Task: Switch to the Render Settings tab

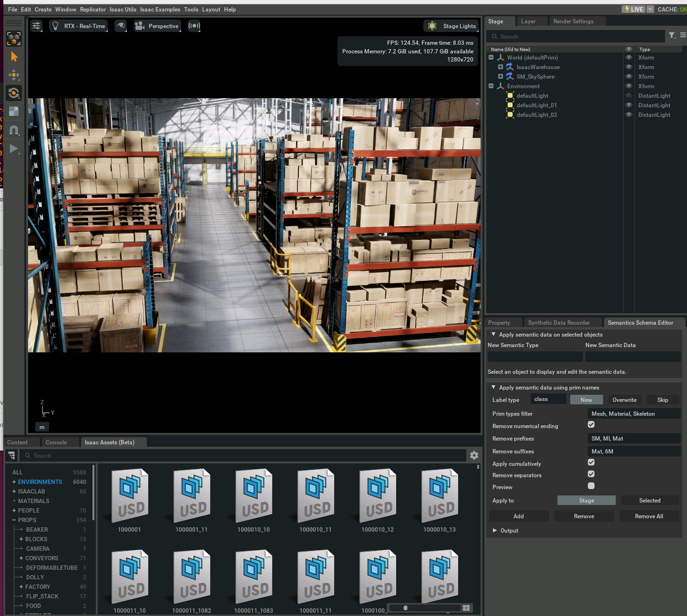Action: [573, 21]
